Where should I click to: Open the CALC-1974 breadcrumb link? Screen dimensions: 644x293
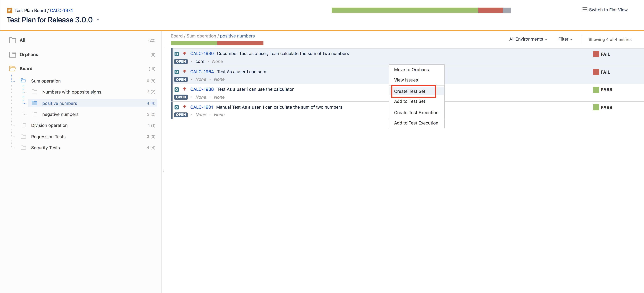pos(61,10)
